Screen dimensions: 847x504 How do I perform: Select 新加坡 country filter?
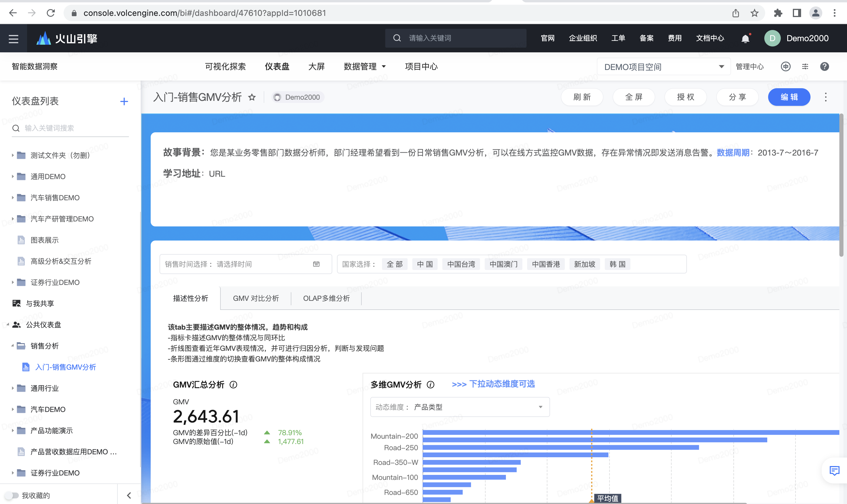click(x=584, y=264)
